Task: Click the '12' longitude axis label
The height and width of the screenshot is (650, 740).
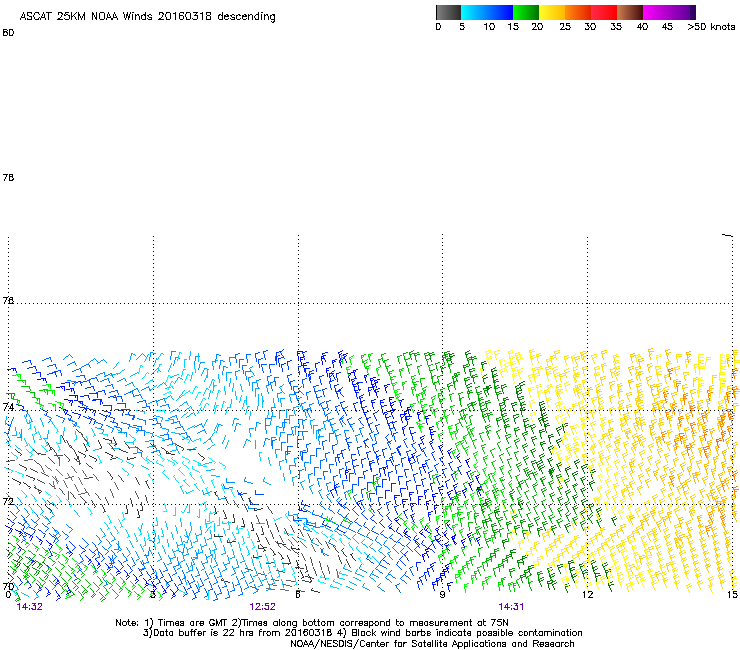Action: (587, 594)
